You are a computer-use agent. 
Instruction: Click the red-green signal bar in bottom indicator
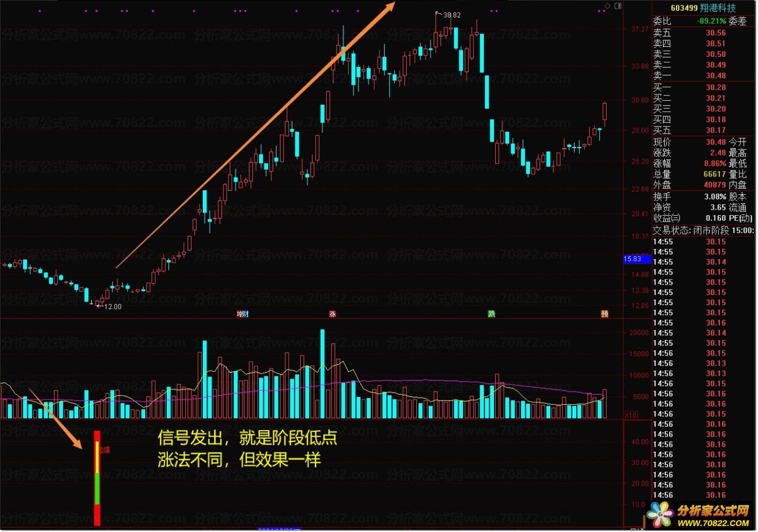[x=97, y=478]
